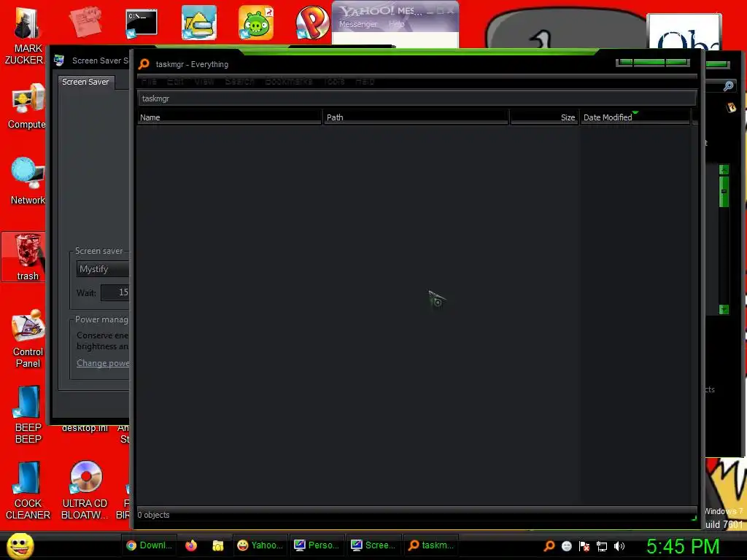Viewport: 747px width, 560px height.
Task: Open the View menu in Everything
Action: point(204,82)
